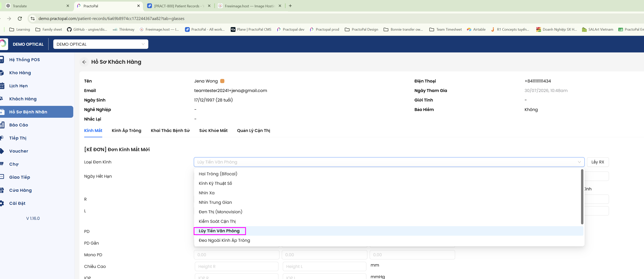
Task: Click the Lấy RX button
Action: click(597, 162)
